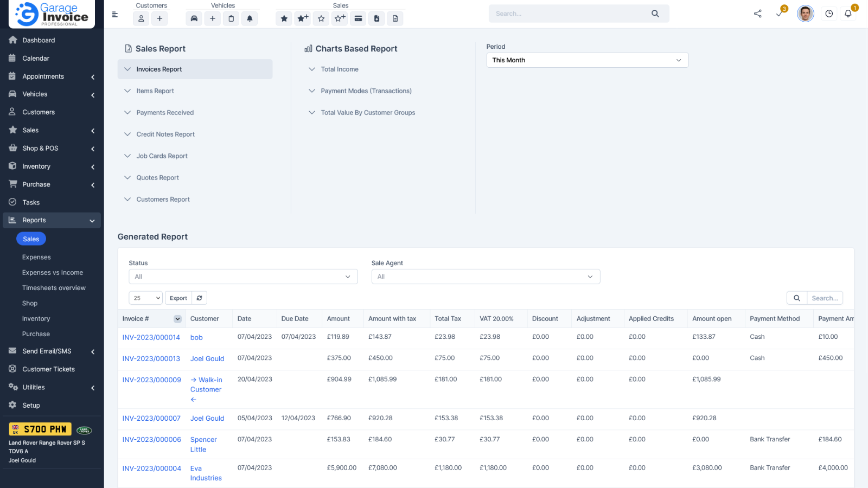Viewport: 868px width, 488px height.
Task: Open the Period dropdown showing This Month
Action: coord(587,60)
